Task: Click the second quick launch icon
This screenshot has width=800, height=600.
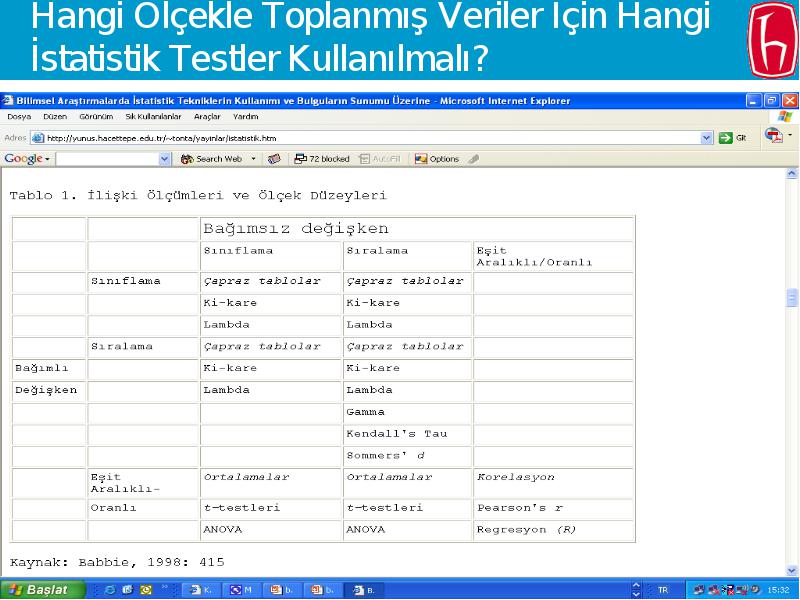Action: point(127,590)
